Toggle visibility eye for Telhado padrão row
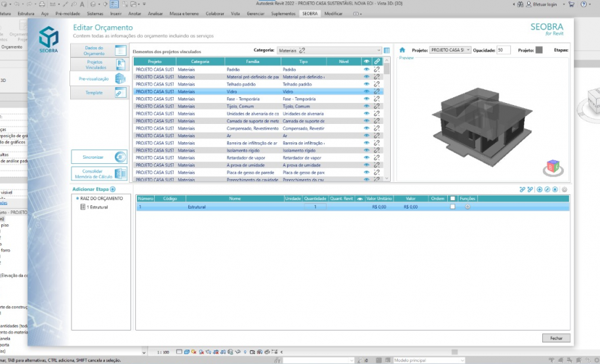Viewport: 600px width, 364px height. coord(366,84)
